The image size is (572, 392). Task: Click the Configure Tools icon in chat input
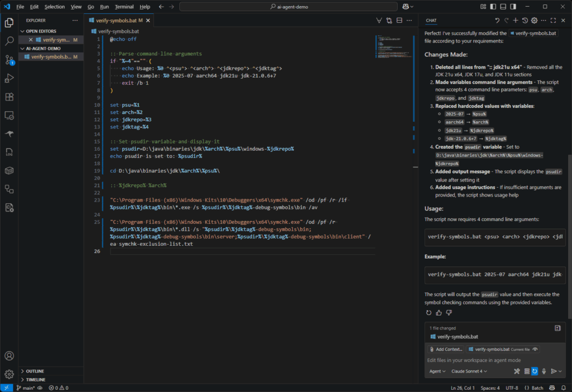tap(517, 371)
